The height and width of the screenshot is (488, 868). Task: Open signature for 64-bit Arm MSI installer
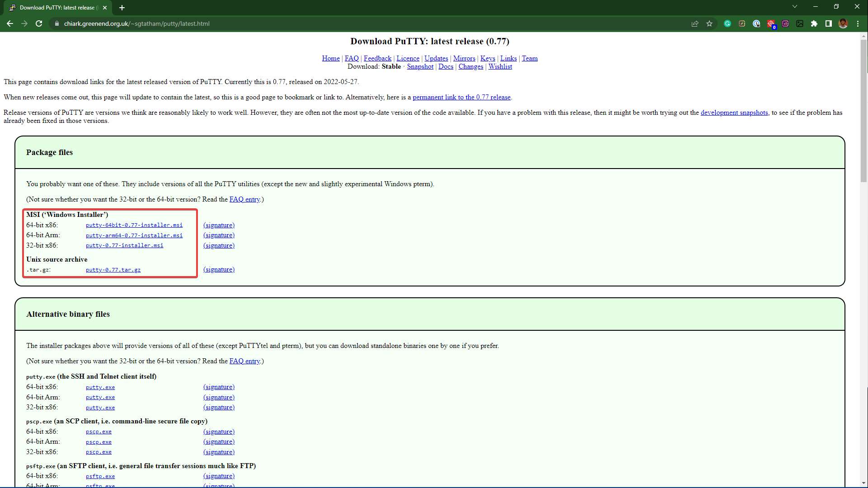[x=219, y=235]
